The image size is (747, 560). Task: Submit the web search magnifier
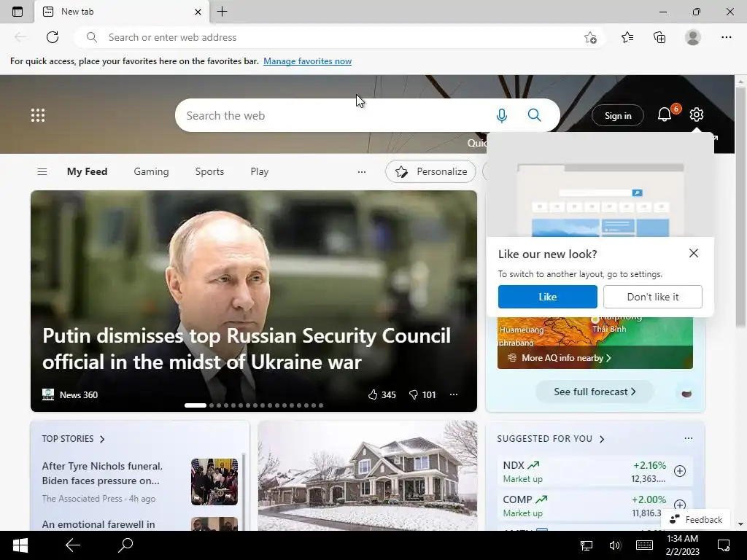point(535,115)
